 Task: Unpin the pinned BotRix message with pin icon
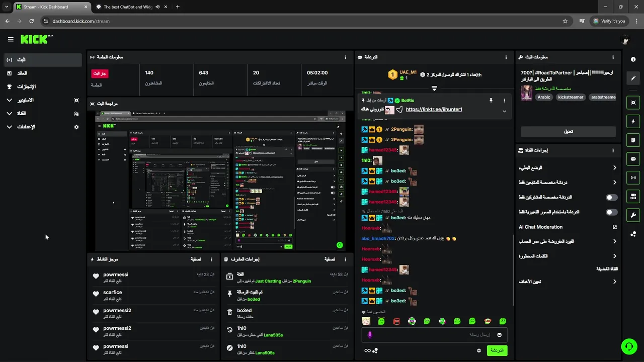click(x=491, y=101)
